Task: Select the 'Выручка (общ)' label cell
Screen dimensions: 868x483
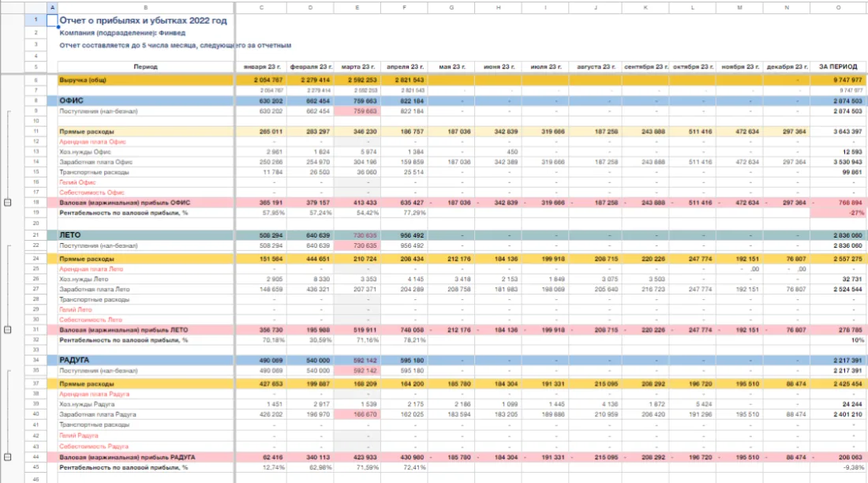Action: [x=146, y=80]
